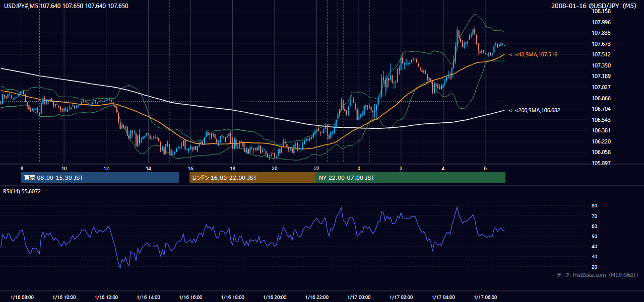Click the 1/17 06:00 date label
The image size is (644, 302).
[485, 297]
